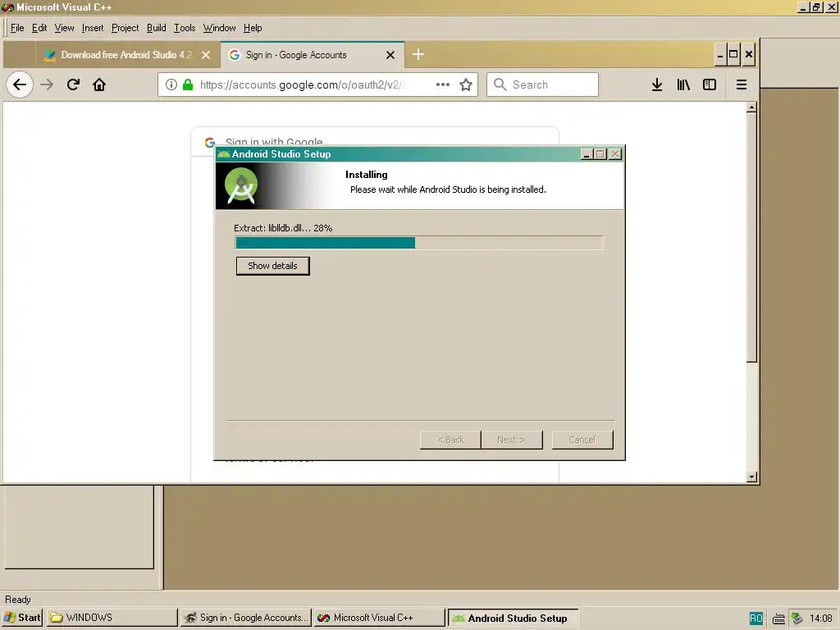The height and width of the screenshot is (630, 840).
Task: Click the Android Studio Setup title bar icon
Action: (x=224, y=154)
